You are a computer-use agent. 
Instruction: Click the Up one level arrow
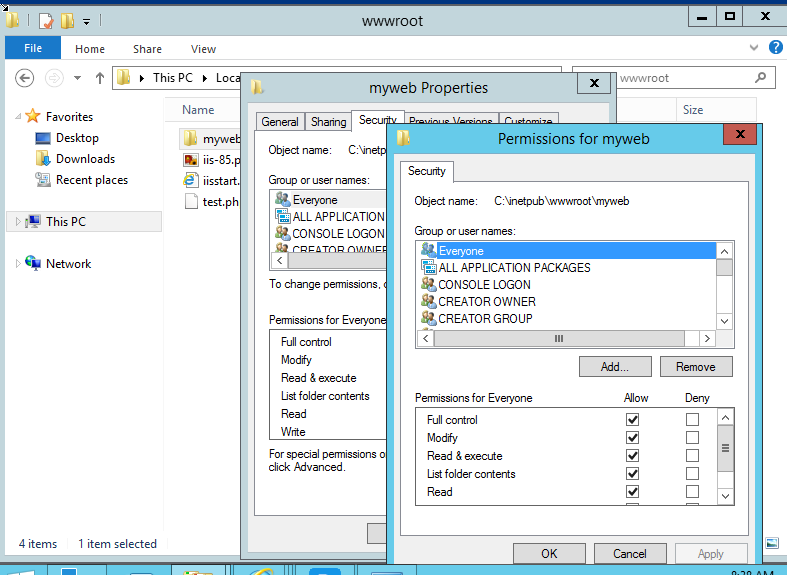(x=100, y=78)
